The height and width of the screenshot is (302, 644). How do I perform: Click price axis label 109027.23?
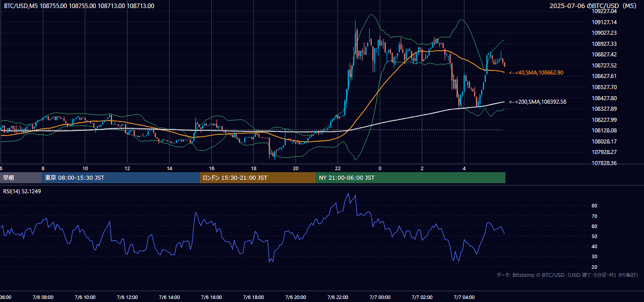[604, 33]
